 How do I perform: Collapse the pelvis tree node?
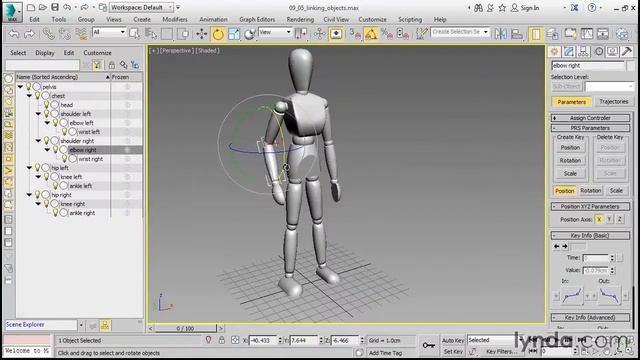click(20, 87)
